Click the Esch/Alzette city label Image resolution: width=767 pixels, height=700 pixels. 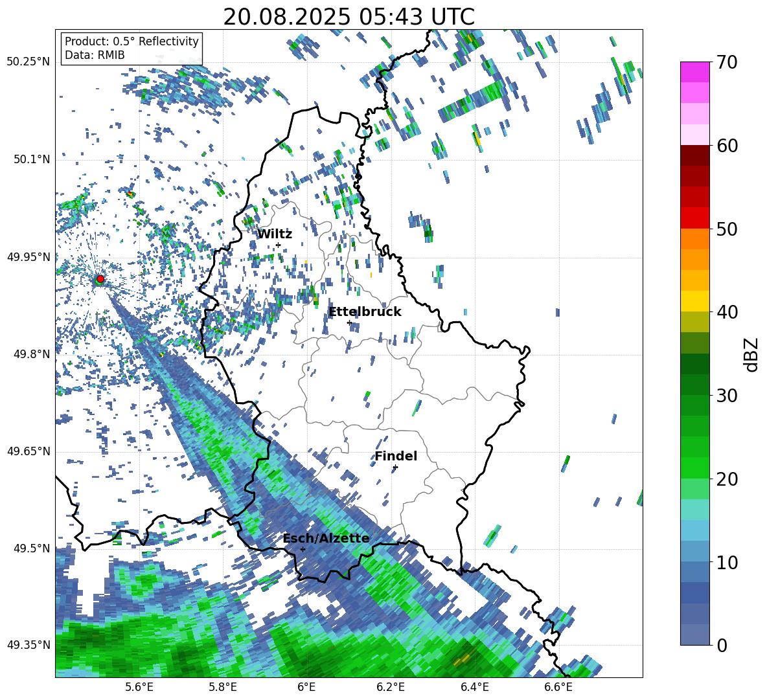[326, 538]
